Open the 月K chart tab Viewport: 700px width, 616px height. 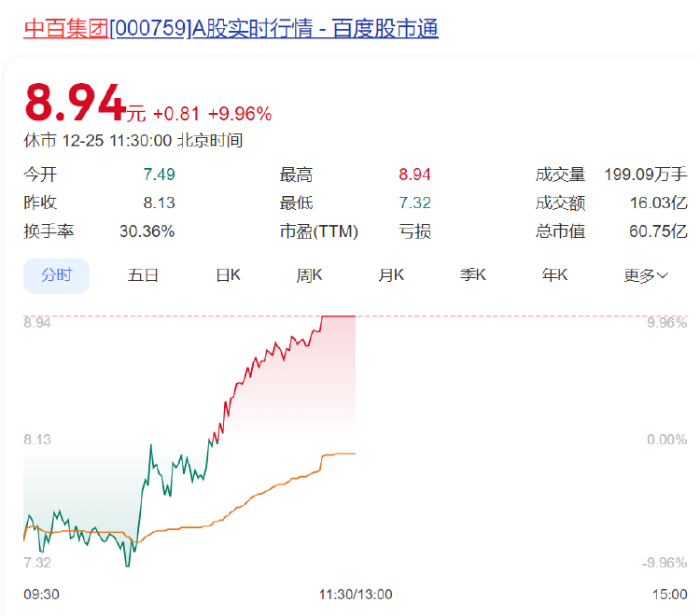click(391, 275)
